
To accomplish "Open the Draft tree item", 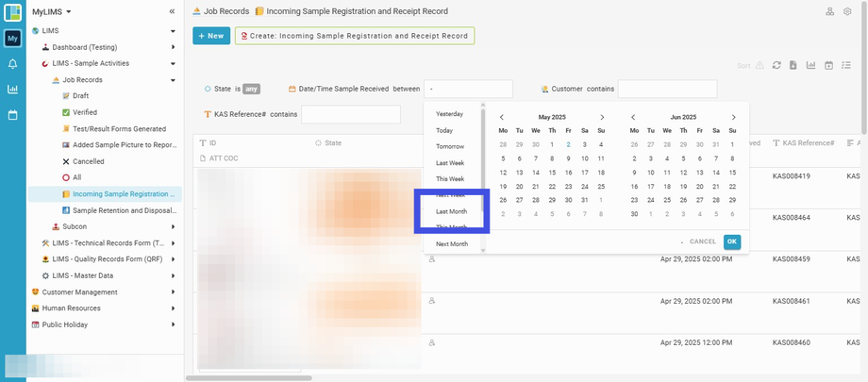I will (x=81, y=96).
